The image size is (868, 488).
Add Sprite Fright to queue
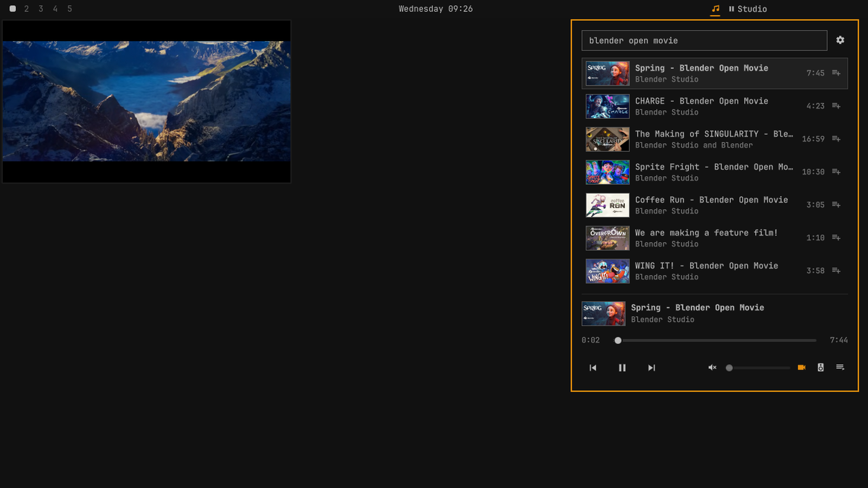coord(836,172)
